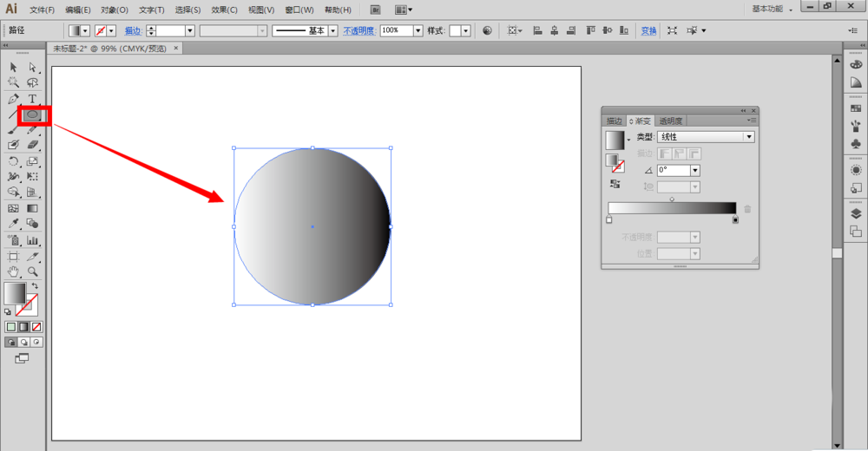The image size is (868, 451).
Task: Select the Hand tool
Action: [x=13, y=271]
